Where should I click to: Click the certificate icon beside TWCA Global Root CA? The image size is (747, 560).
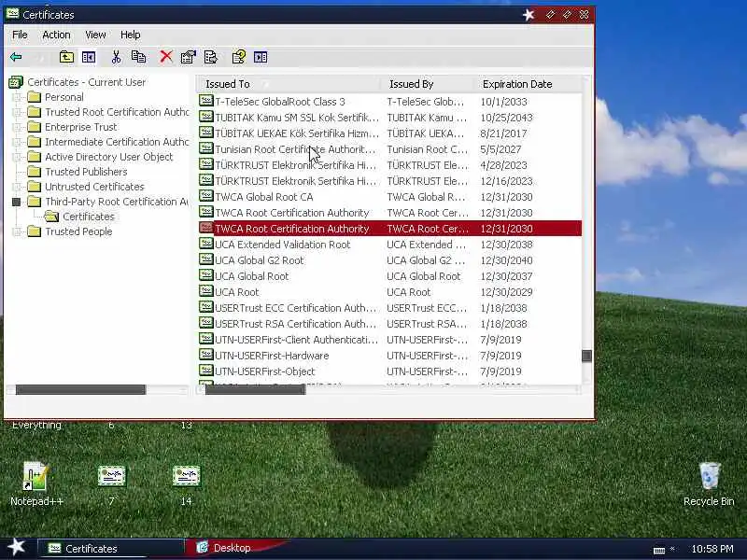click(x=205, y=196)
